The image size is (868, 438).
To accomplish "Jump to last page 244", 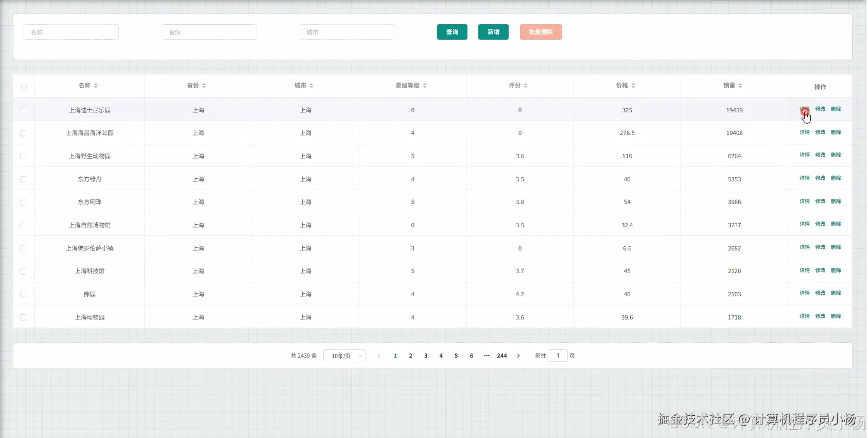I will tap(502, 356).
